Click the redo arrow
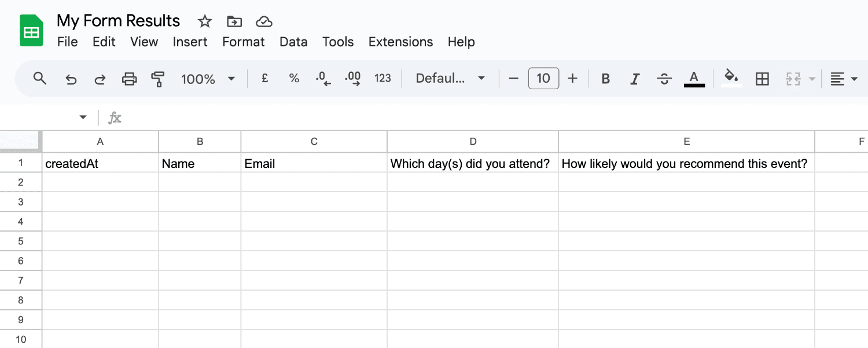The width and height of the screenshot is (868, 348). point(100,79)
